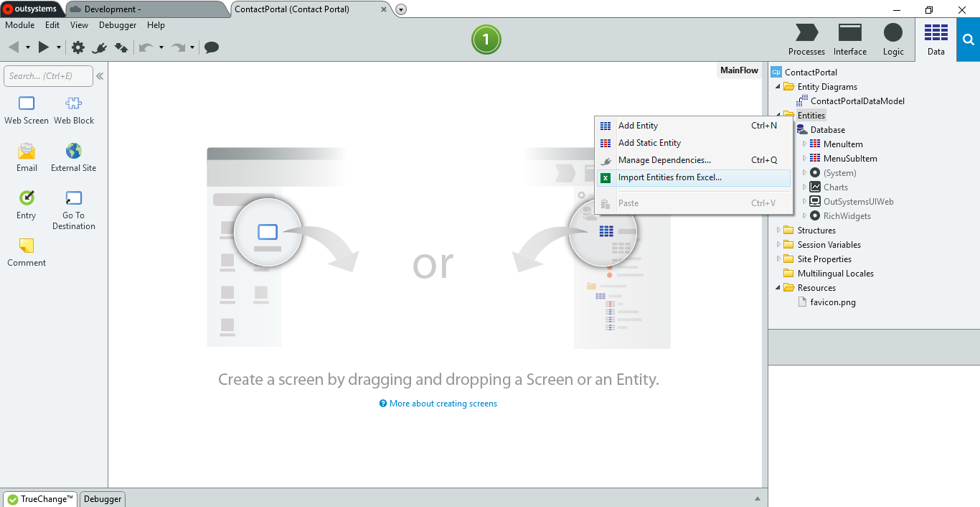Open the Processes layer tab
980x507 pixels.
pyautogui.click(x=806, y=39)
